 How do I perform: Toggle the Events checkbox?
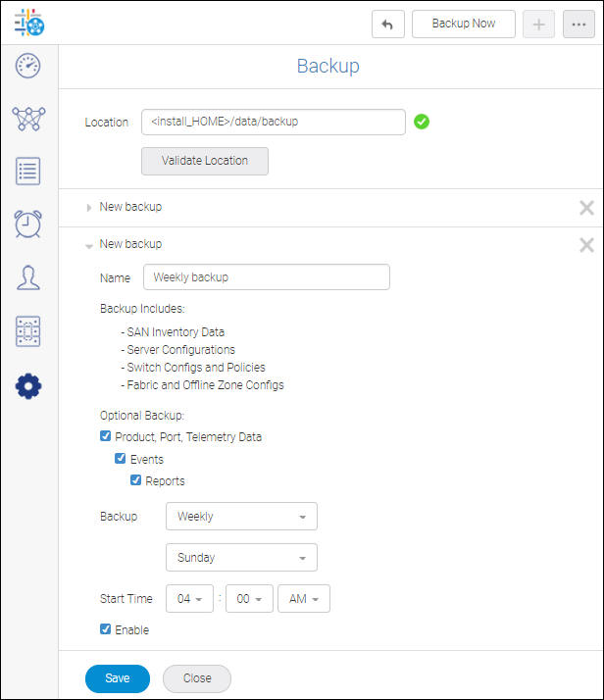(121, 459)
